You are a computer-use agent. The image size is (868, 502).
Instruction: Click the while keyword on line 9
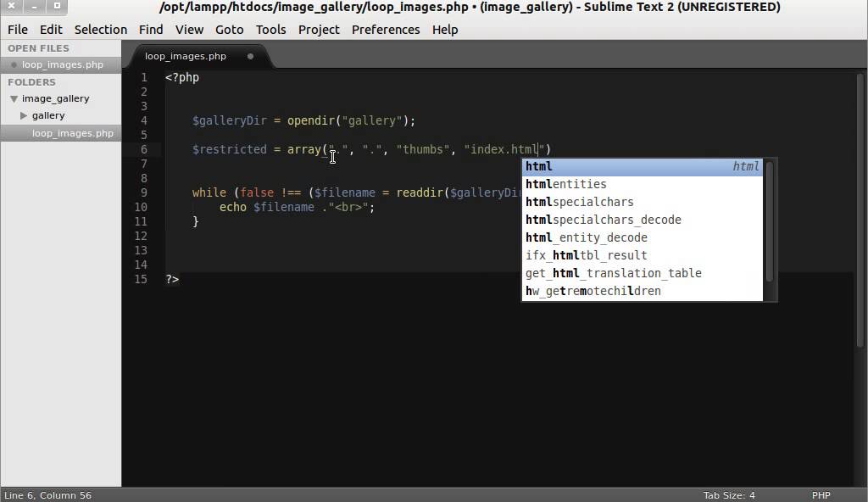[x=209, y=192]
